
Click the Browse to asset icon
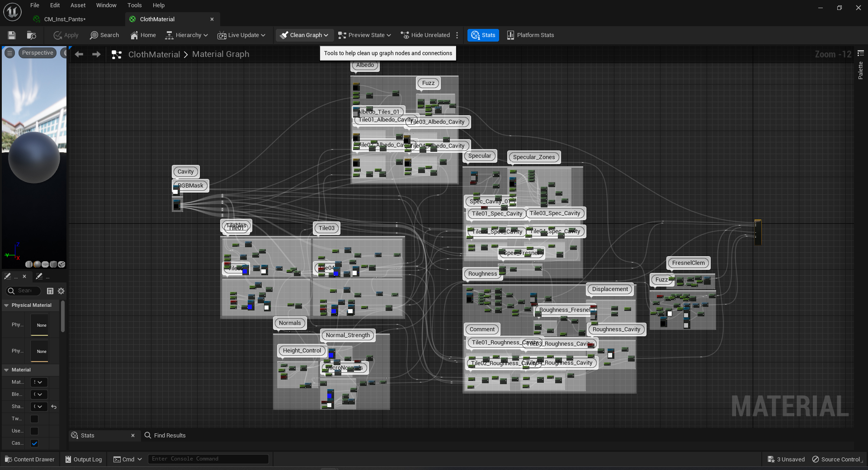click(x=31, y=35)
